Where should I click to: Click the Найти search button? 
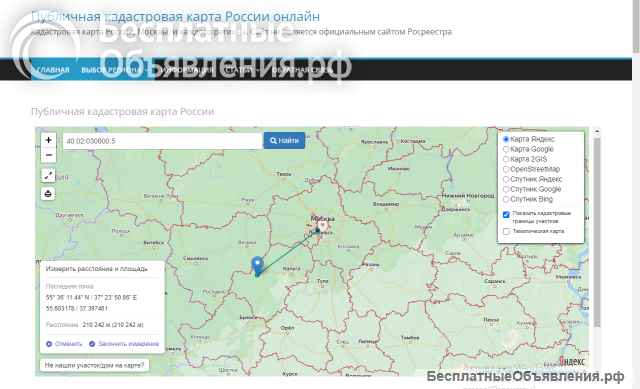(x=284, y=140)
